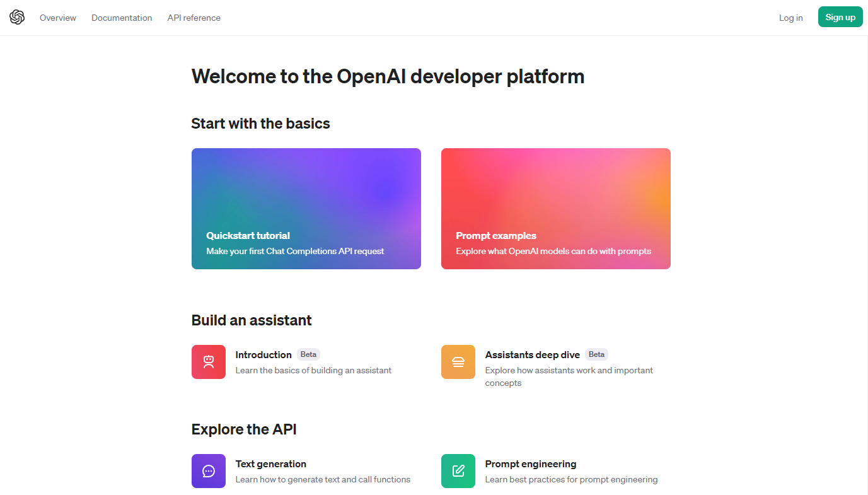
Task: Click the OpenAI logo icon
Action: click(17, 18)
